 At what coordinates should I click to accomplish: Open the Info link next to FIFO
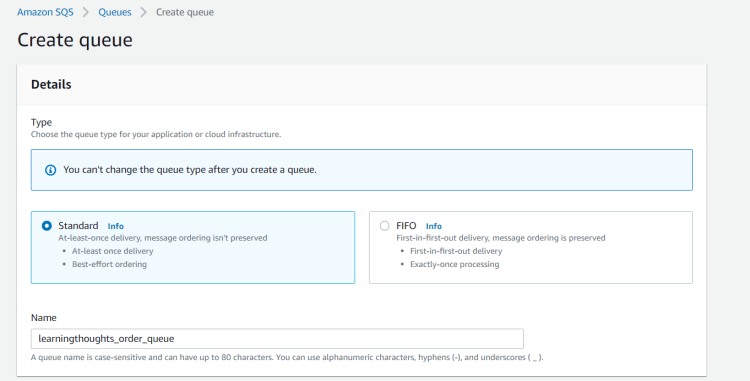(433, 226)
